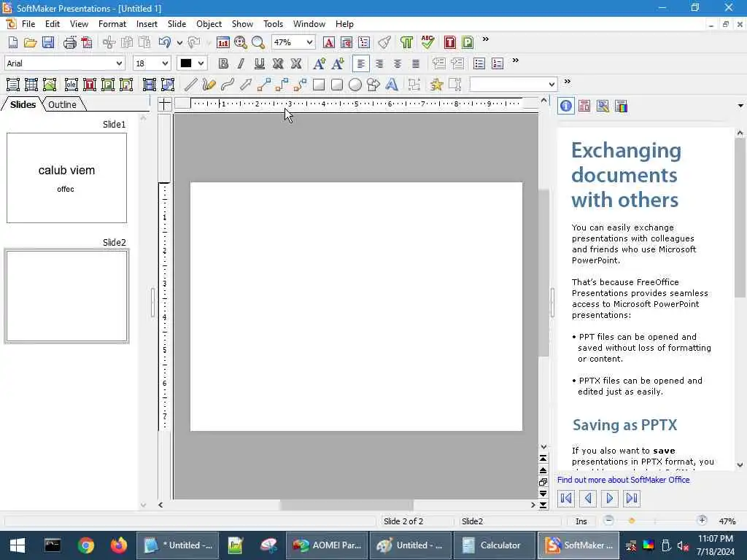This screenshot has height=560, width=747.
Task: Save the presentation with the floppy disk icon
Action: point(48,42)
